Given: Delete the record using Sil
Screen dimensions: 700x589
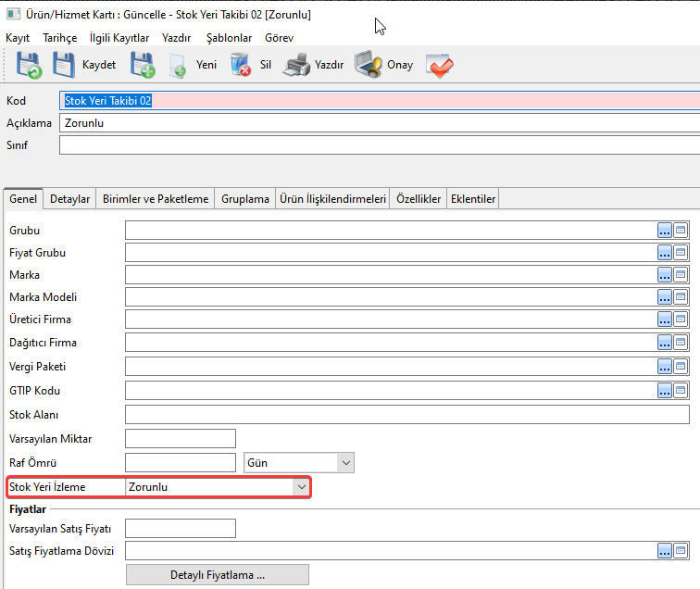Looking at the screenshot, I should pyautogui.click(x=252, y=65).
